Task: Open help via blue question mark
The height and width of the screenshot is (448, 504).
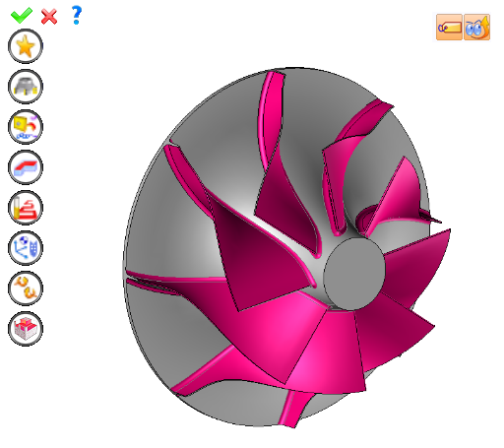Action: 77,15
